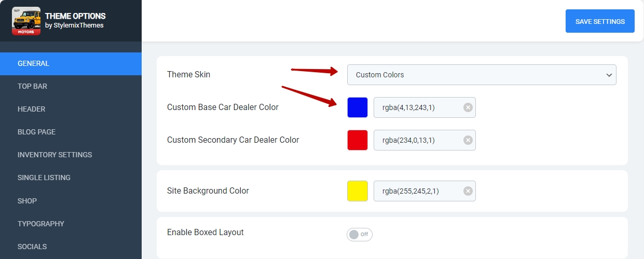Clear the Custom Secondary Car Dealer Color value
Screen dimensions: 644x259
[x=468, y=140]
